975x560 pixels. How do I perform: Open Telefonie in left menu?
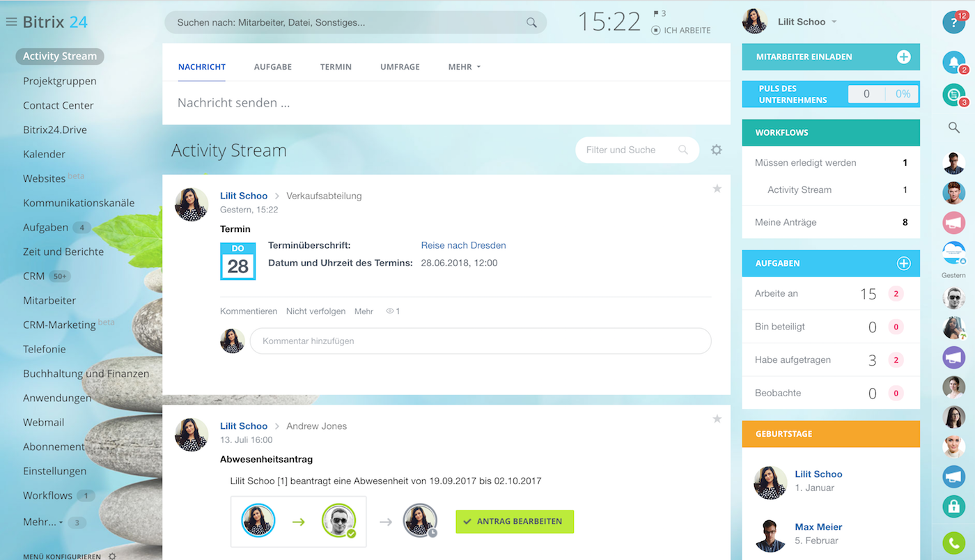[45, 349]
